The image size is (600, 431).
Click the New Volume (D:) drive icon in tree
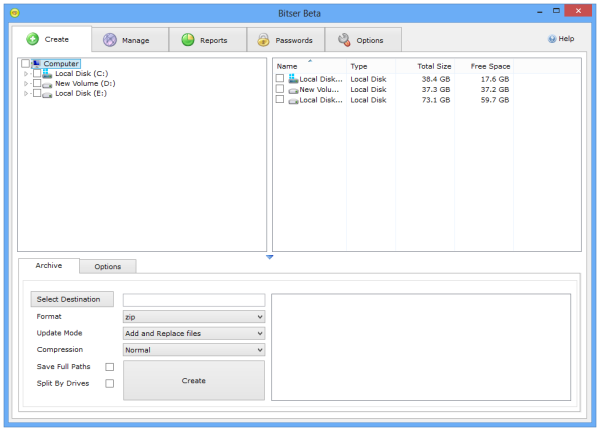coord(47,85)
